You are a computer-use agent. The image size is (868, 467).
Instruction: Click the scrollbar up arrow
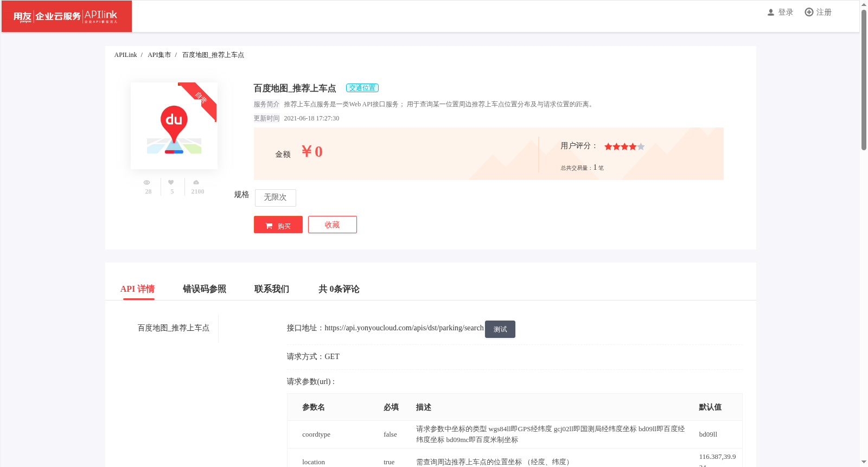(x=864, y=4)
